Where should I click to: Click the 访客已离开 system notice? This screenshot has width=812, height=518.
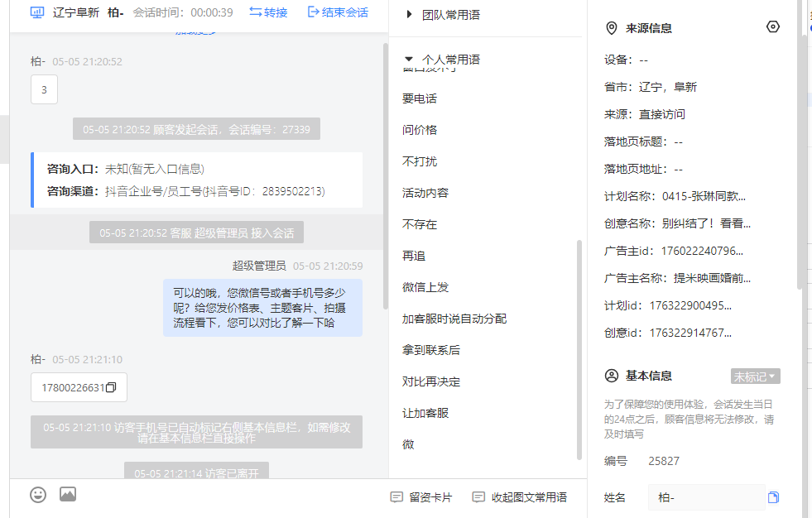click(196, 470)
